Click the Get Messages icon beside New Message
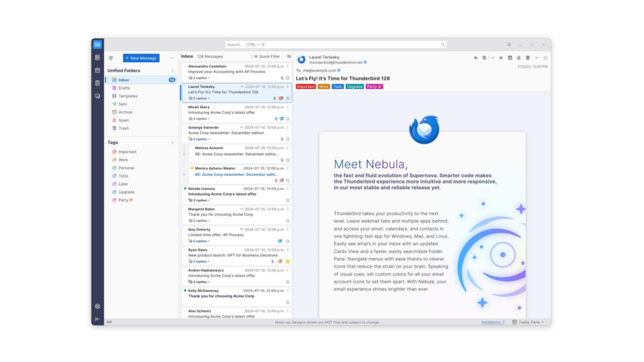Viewport: 644px width, 362px height. click(x=111, y=58)
